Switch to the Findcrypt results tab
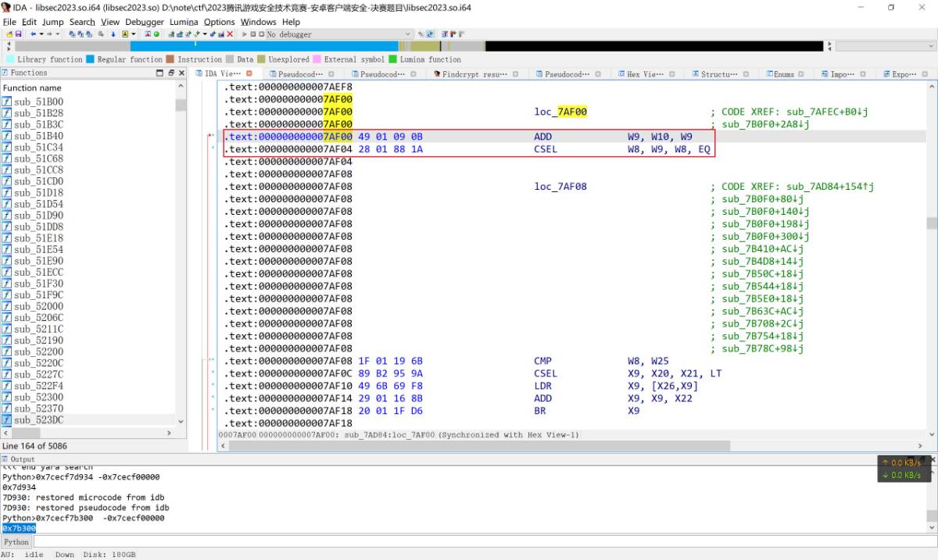The height and width of the screenshot is (560, 938). click(x=474, y=74)
